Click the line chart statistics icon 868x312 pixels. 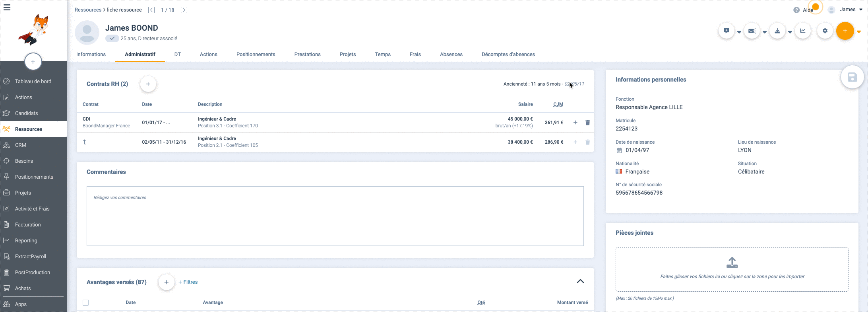803,31
